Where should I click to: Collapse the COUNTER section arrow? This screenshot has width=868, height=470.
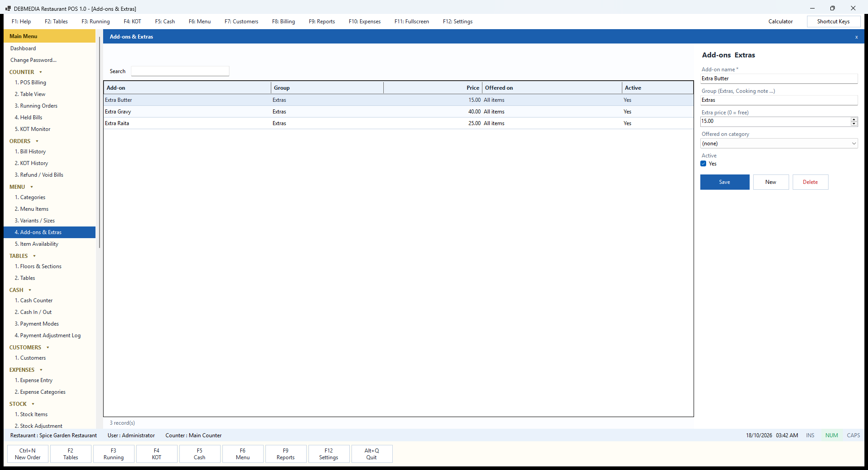tap(41, 72)
